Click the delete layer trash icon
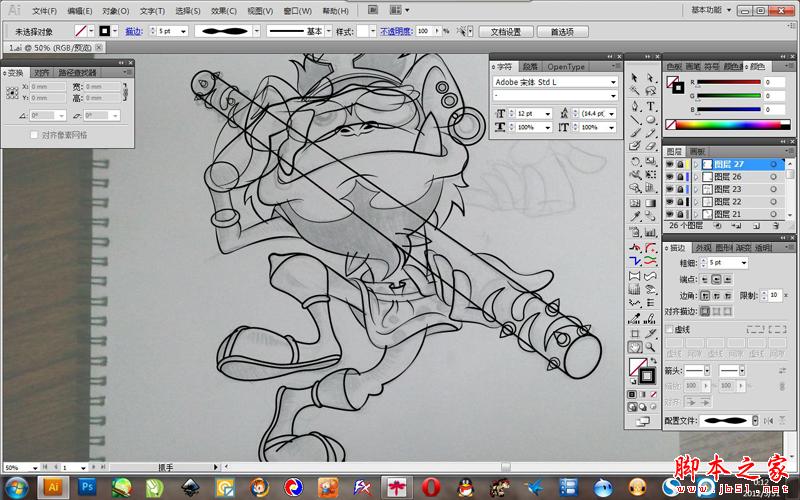 [776, 226]
